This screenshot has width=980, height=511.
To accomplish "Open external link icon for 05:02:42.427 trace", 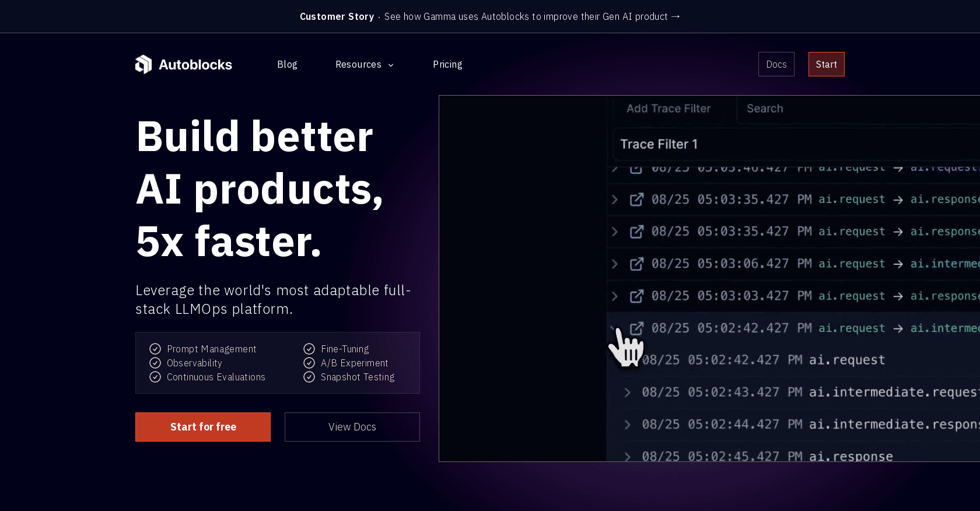I will [636, 328].
